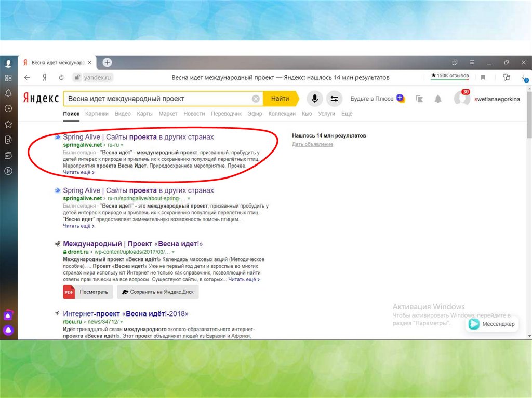Expand Читать ещё in dront.ru snippet
Screen dimensions: 532x398
click(244, 279)
